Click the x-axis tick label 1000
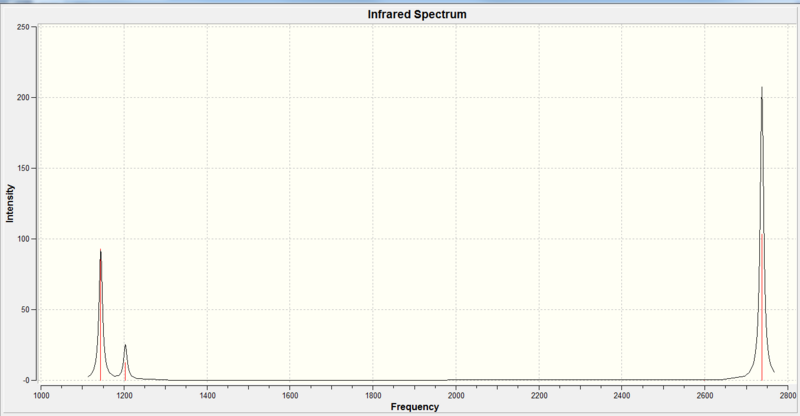The height and width of the screenshot is (416, 800). pyautogui.click(x=41, y=395)
